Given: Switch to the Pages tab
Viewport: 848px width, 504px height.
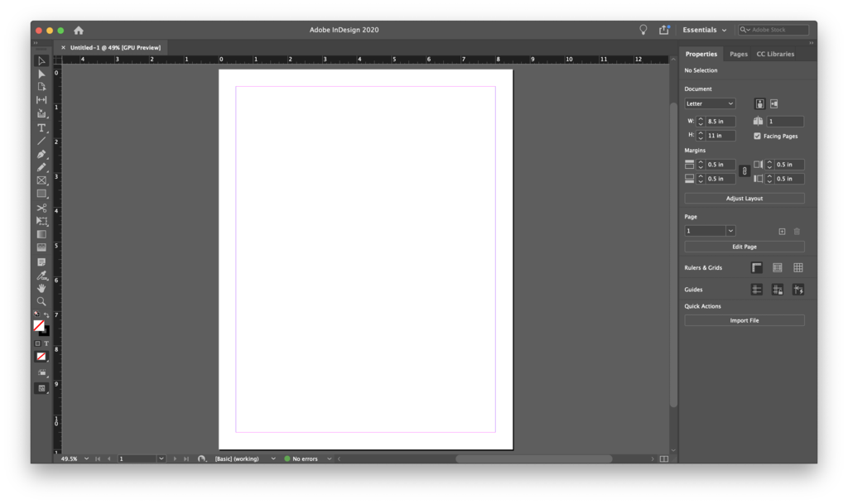Looking at the screenshot, I should point(738,54).
